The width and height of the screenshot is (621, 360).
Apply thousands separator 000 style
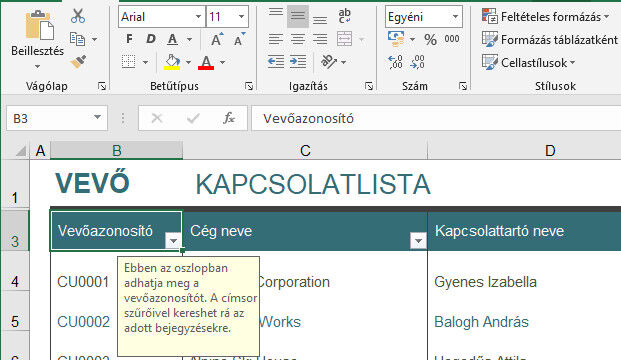pyautogui.click(x=452, y=39)
